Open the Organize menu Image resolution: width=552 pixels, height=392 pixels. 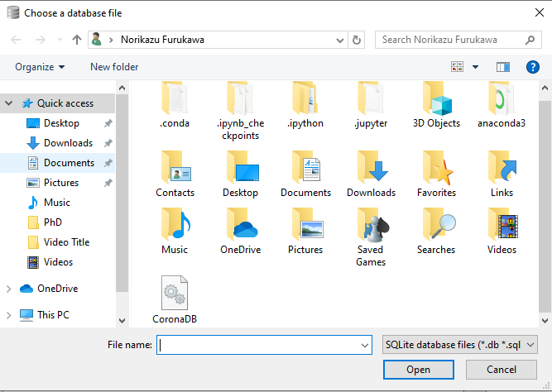pyautogui.click(x=40, y=67)
